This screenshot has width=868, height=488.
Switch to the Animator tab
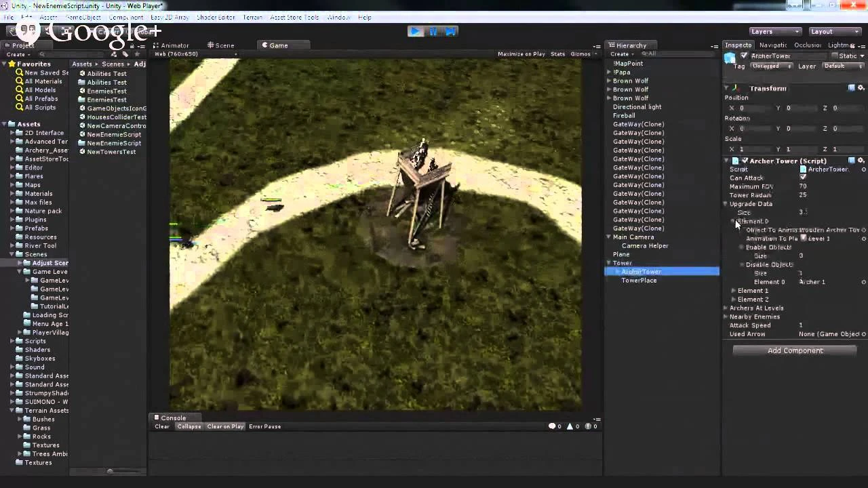pyautogui.click(x=171, y=45)
